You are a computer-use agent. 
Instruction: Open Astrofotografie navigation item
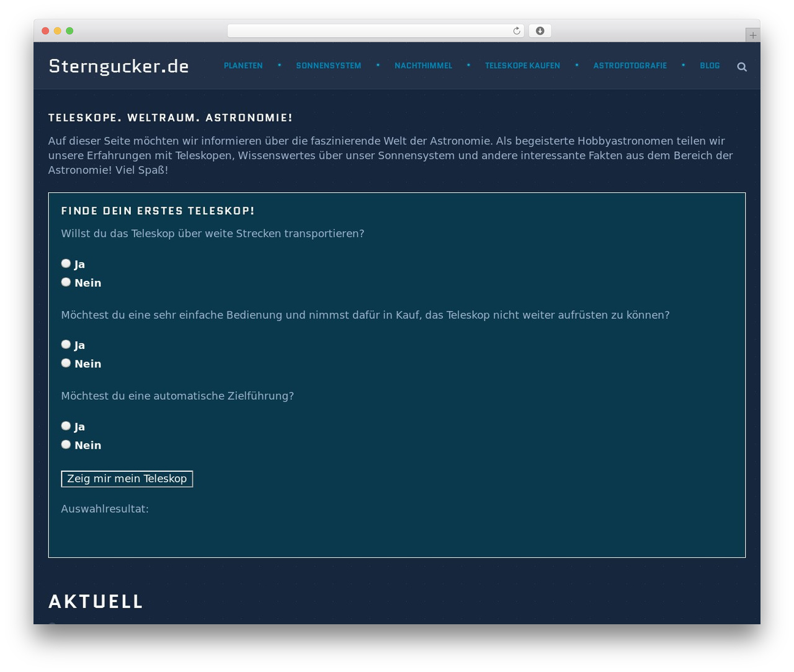pyautogui.click(x=630, y=66)
